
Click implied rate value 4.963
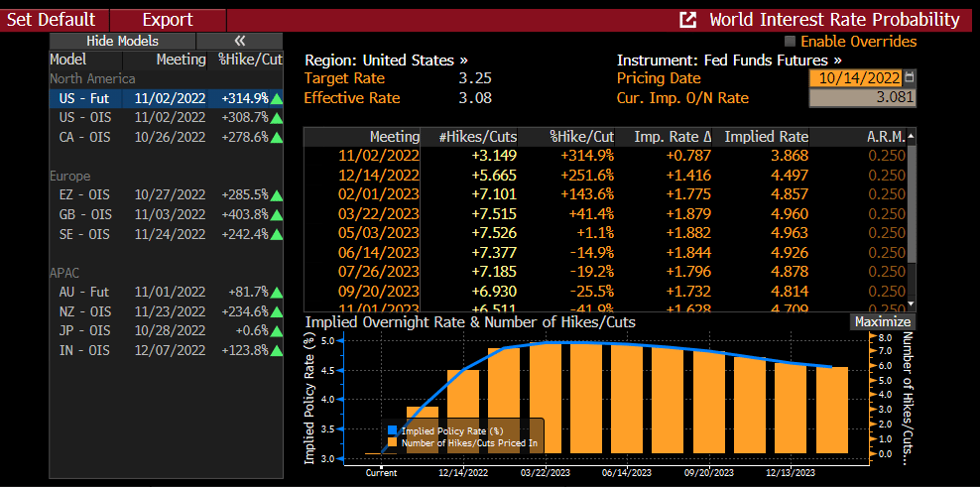(x=790, y=233)
